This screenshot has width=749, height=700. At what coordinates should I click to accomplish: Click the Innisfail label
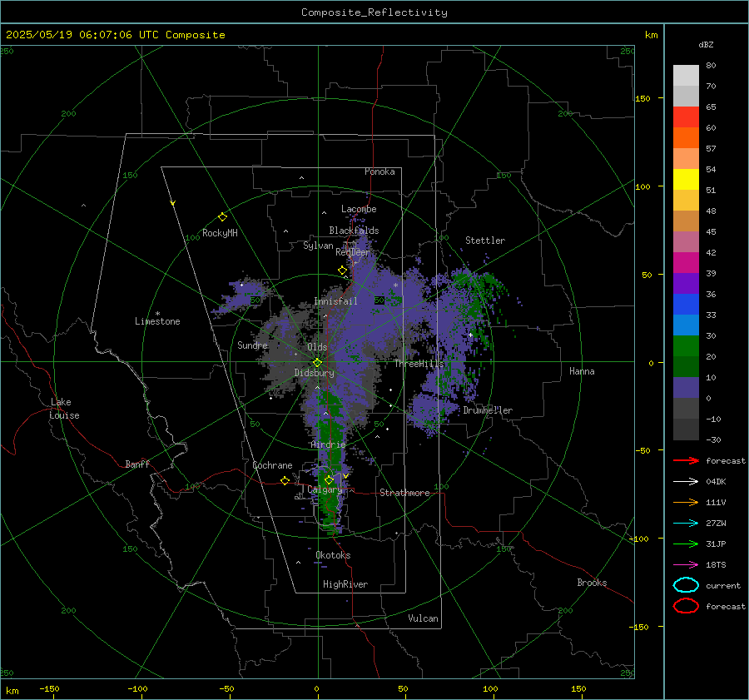[x=335, y=301]
